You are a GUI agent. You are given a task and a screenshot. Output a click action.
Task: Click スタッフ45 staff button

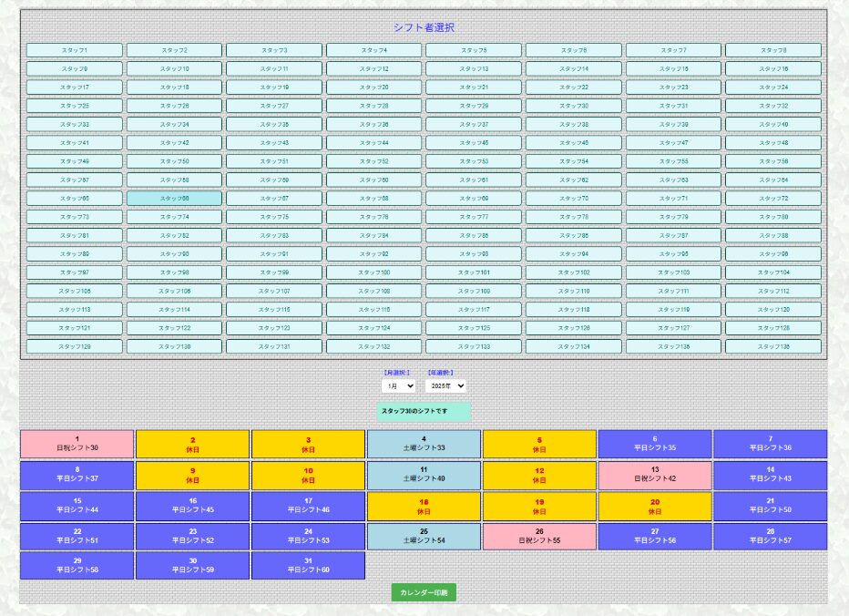point(474,143)
